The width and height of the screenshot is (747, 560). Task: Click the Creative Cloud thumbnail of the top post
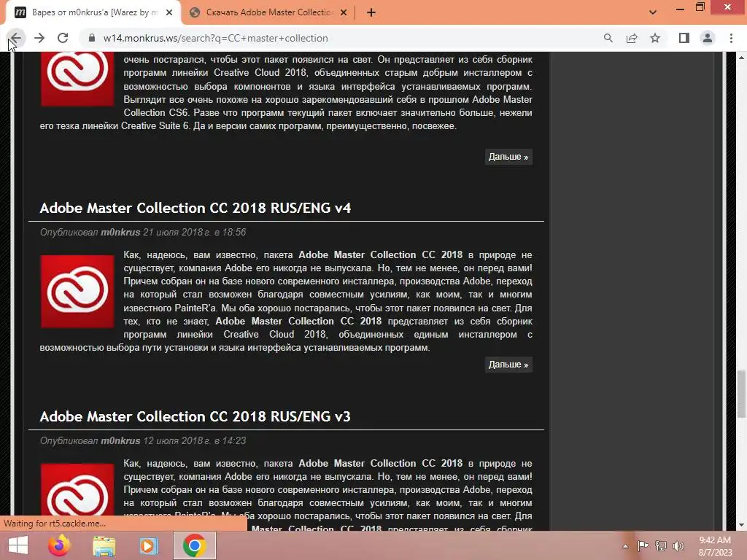77,79
